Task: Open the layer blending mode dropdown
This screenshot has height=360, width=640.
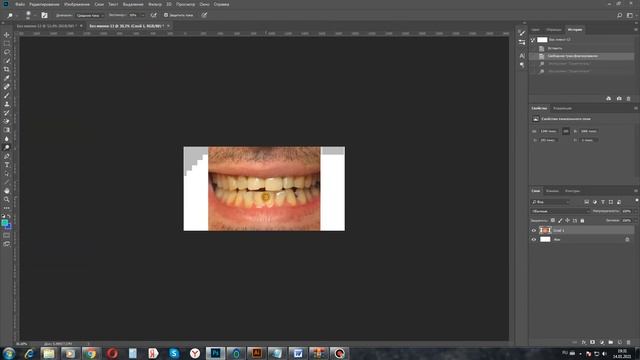Action: [560, 211]
